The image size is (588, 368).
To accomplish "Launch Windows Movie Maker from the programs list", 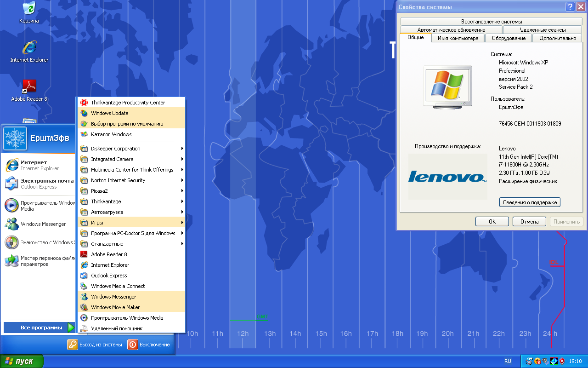I will (115, 307).
